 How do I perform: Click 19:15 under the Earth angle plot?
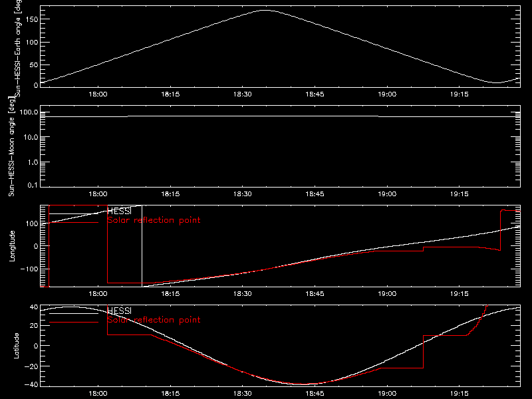pos(460,94)
